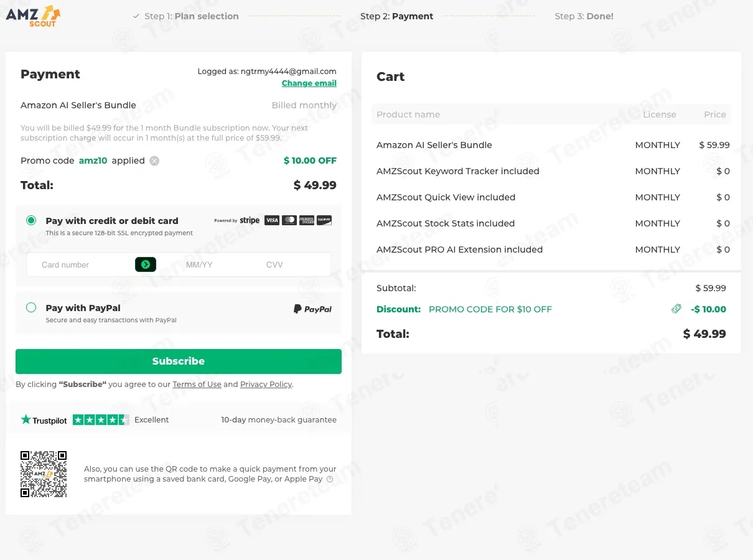Click the green card autofill icon
The height and width of the screenshot is (560, 753).
[146, 264]
